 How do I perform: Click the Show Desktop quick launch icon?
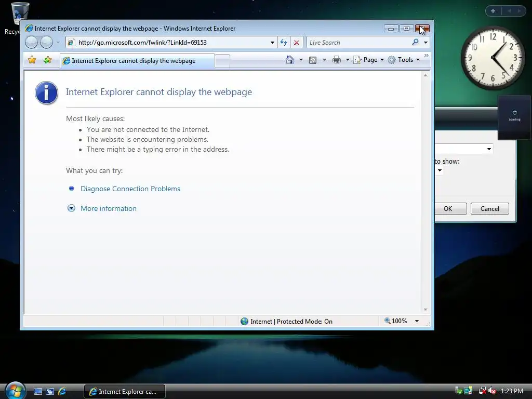pos(37,392)
